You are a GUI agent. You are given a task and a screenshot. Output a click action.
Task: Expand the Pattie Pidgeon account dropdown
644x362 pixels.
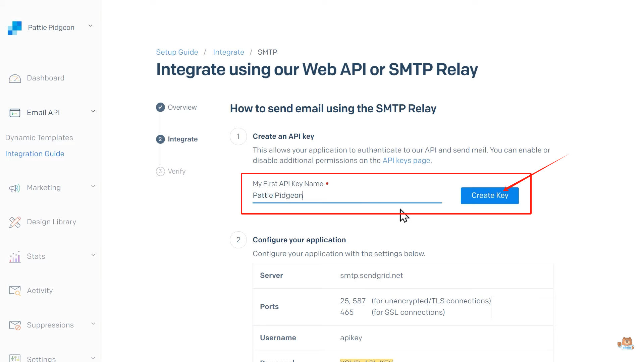click(x=90, y=25)
